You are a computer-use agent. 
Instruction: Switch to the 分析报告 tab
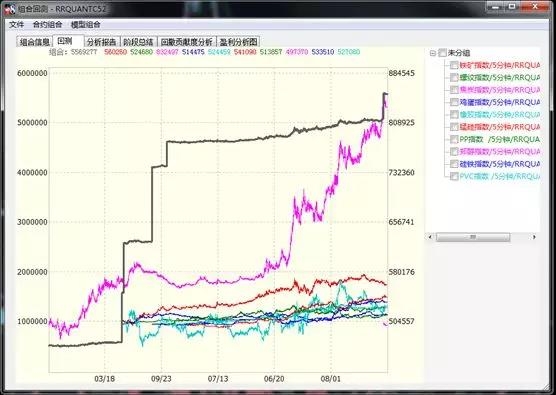coord(102,42)
